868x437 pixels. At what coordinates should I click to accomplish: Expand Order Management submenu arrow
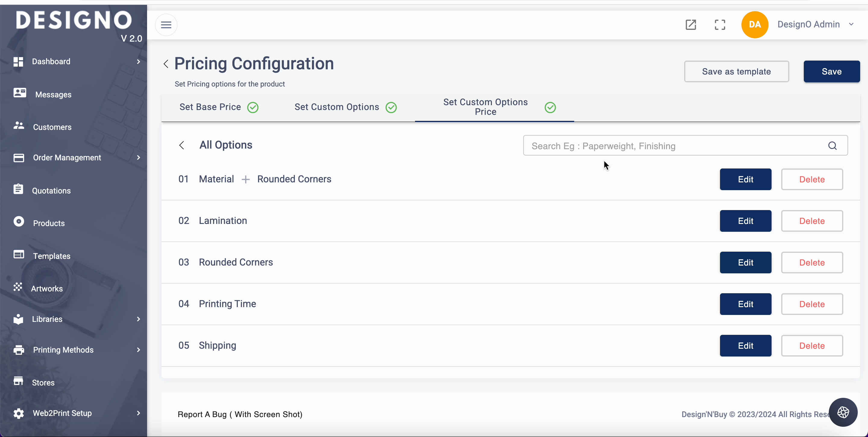(138, 158)
